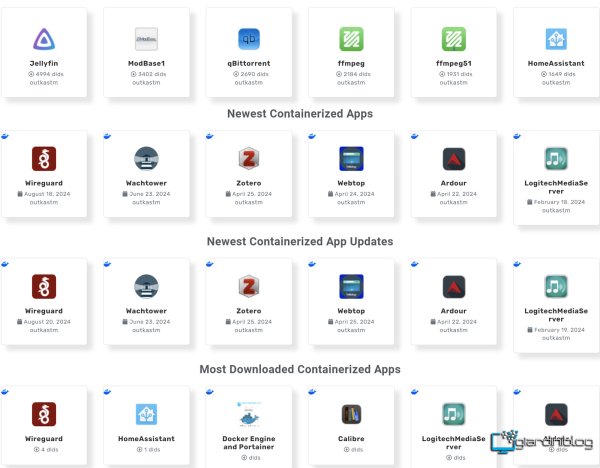Click Ardour icon under Newest Containerized Apps
600x468 pixels.
pyautogui.click(x=453, y=159)
